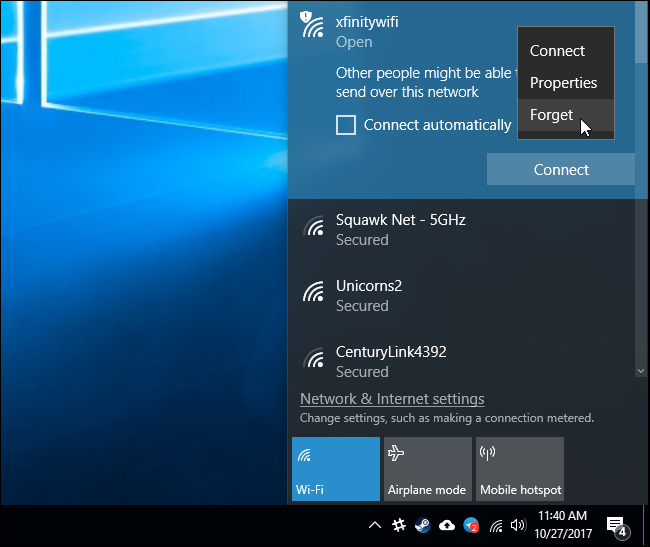
Task: Toggle the Wi-Fi quick action tile
Action: coord(335,468)
